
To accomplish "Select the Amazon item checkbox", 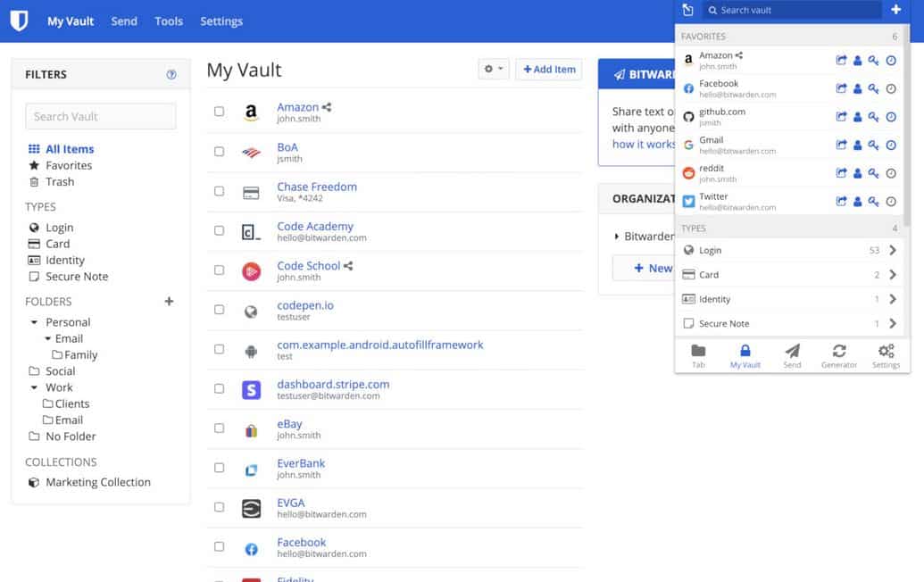I will 219,112.
